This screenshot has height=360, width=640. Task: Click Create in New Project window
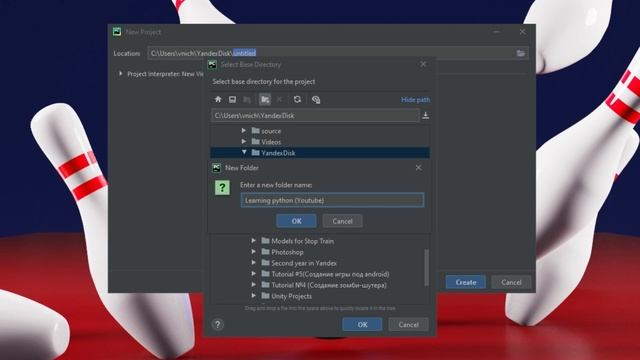(x=466, y=282)
